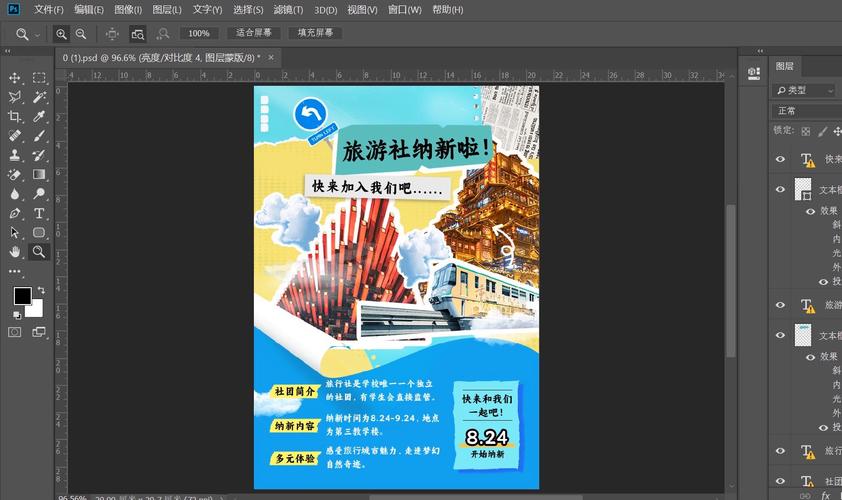Open the 滤镜(T) menu
842x500 pixels.
288,10
